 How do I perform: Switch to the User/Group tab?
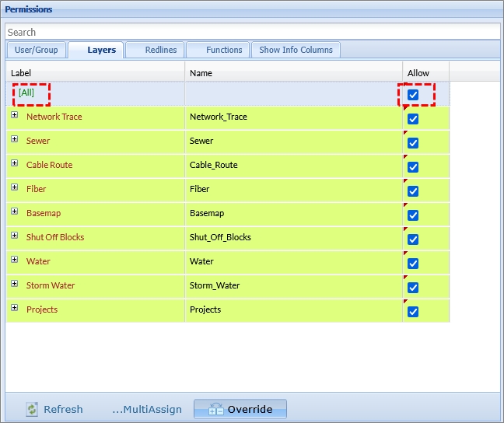coord(36,50)
